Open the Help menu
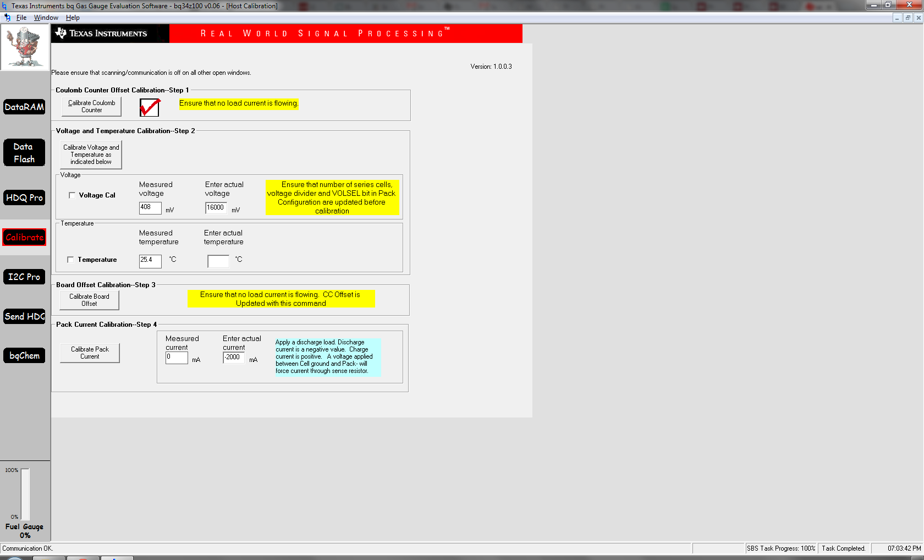 click(x=73, y=18)
